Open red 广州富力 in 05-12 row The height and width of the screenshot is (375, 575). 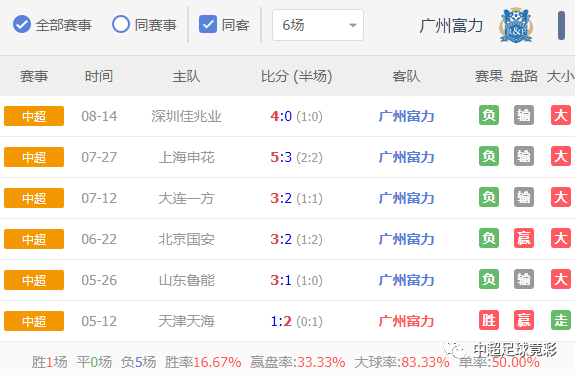(x=406, y=321)
